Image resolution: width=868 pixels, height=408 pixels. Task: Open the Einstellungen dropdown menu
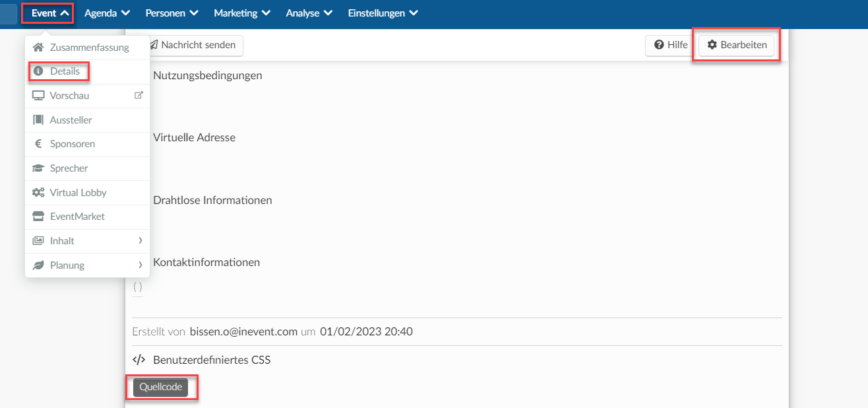(383, 13)
